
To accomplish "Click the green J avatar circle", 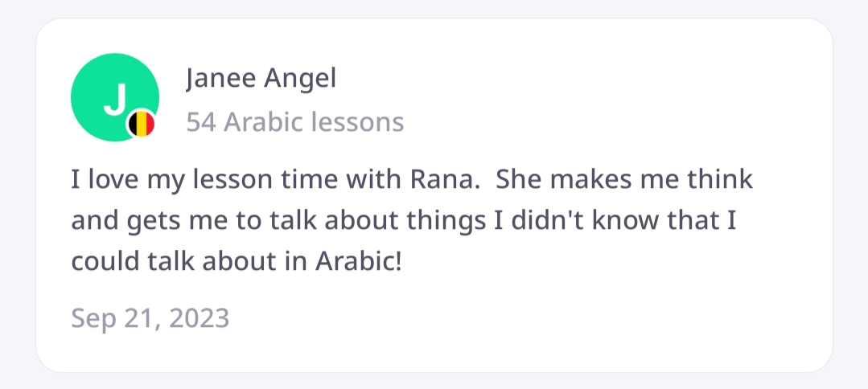I will coord(111,95).
